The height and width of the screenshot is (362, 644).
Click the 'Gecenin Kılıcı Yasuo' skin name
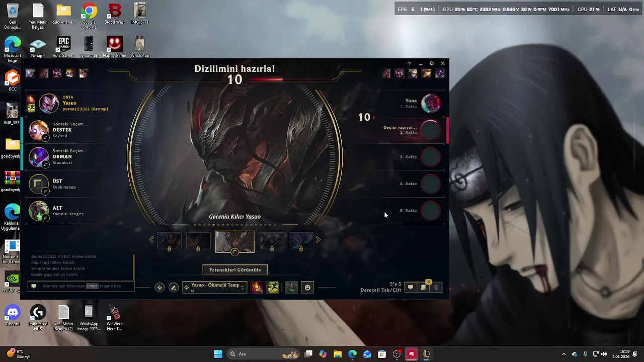coord(235,217)
